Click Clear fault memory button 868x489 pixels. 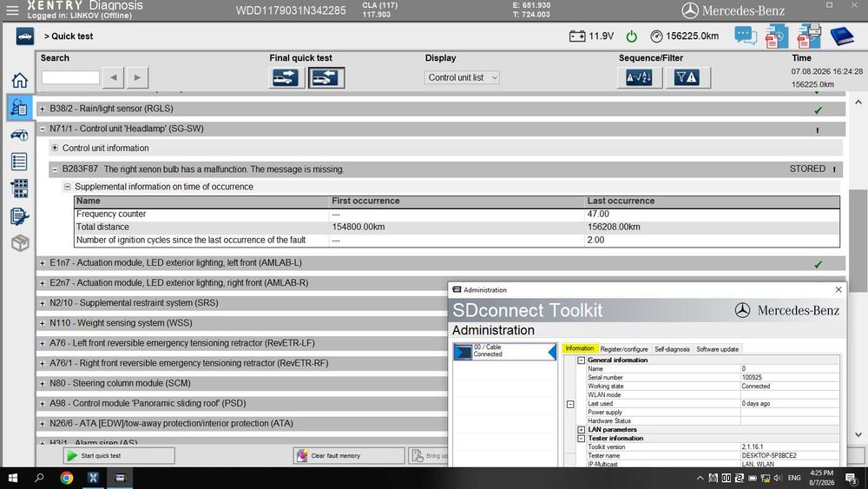pos(349,456)
